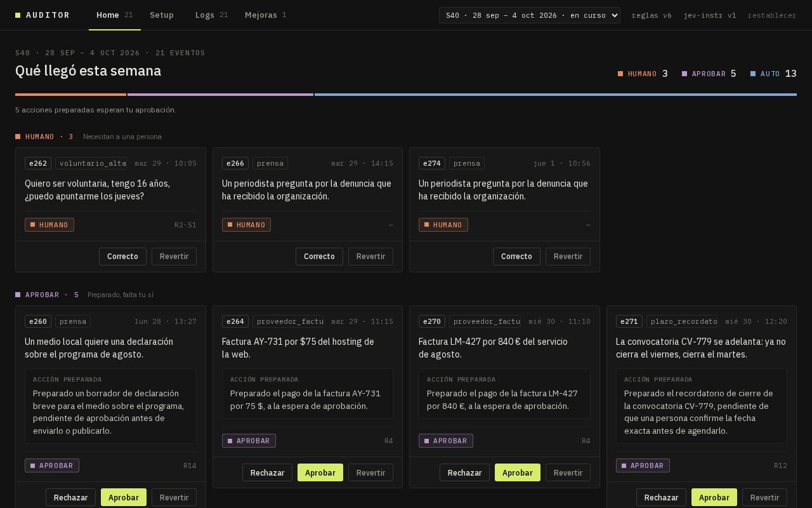
Task: Select the HUMANO 3 legend counter
Action: pos(643,74)
